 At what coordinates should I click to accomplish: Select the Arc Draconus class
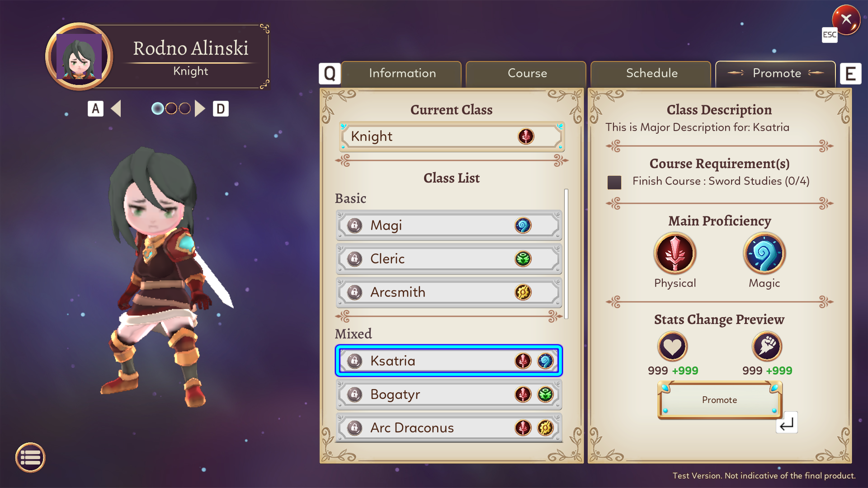pyautogui.click(x=448, y=427)
